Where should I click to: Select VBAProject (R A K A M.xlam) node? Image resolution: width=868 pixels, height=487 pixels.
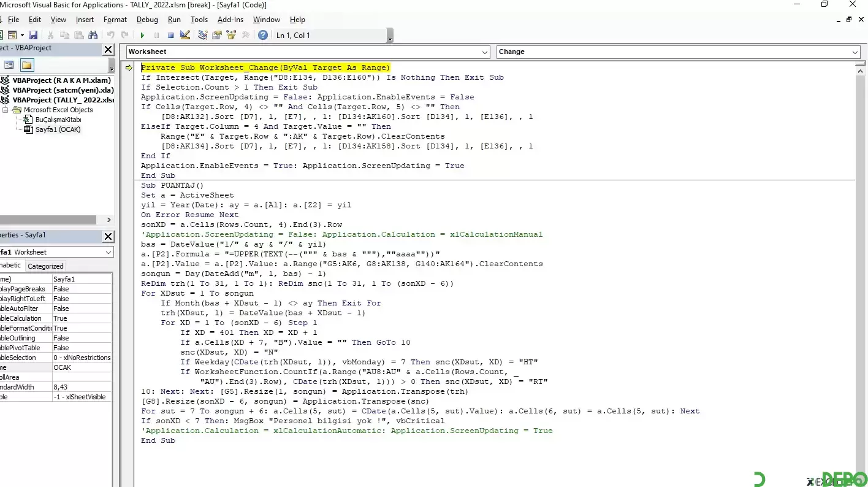pyautogui.click(x=61, y=80)
